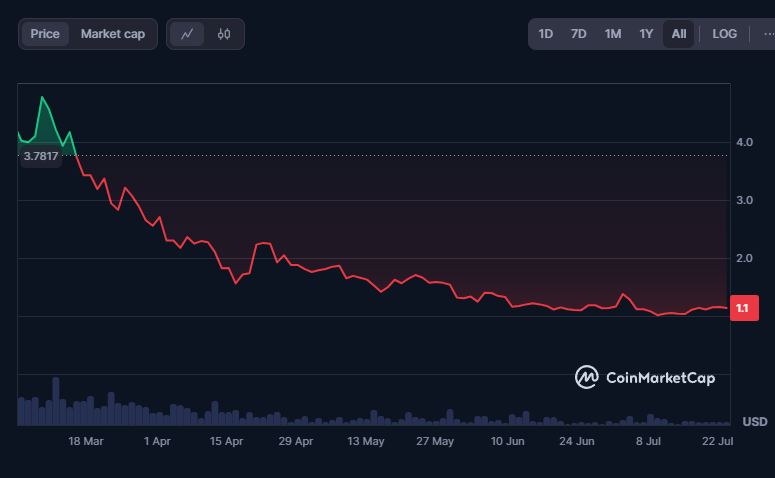Viewport: 775px width, 478px height.
Task: Click the 10 Jun date label
Action: pyautogui.click(x=508, y=441)
